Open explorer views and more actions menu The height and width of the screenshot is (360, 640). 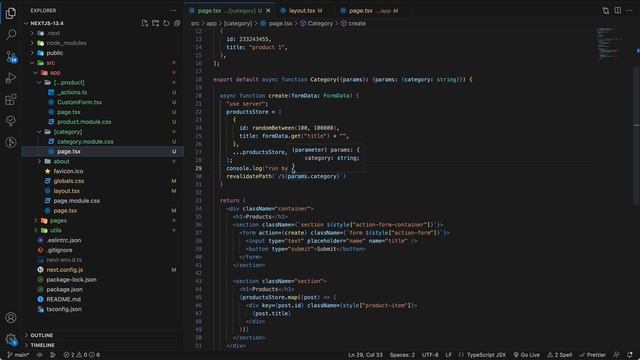173,11
